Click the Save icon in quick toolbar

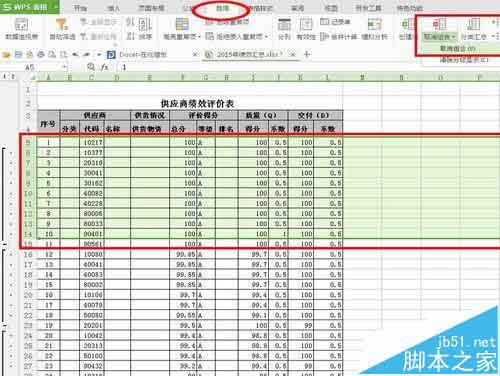coord(18,54)
